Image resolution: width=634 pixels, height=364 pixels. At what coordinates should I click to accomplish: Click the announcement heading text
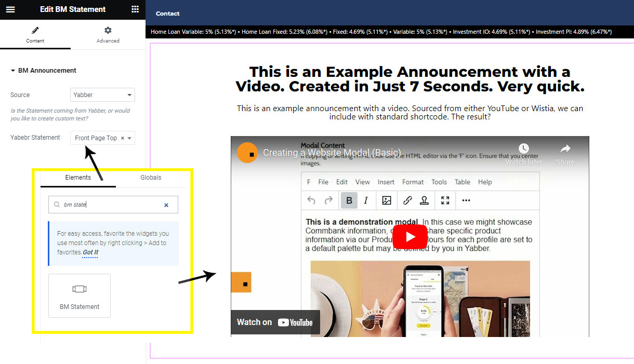click(410, 79)
